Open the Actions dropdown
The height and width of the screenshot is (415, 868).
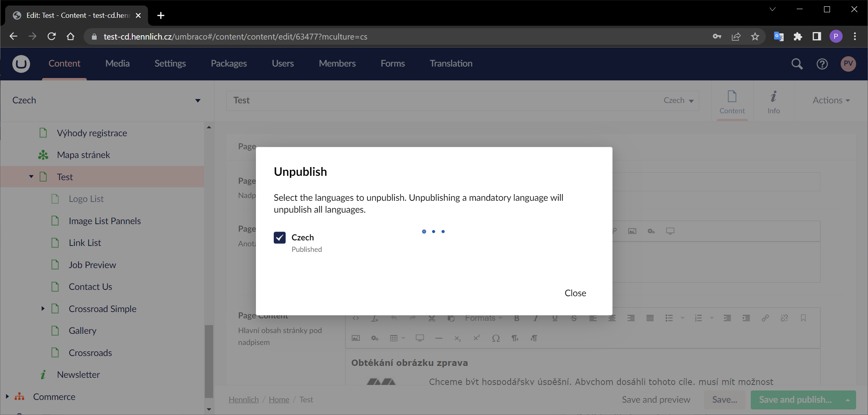[x=830, y=100]
